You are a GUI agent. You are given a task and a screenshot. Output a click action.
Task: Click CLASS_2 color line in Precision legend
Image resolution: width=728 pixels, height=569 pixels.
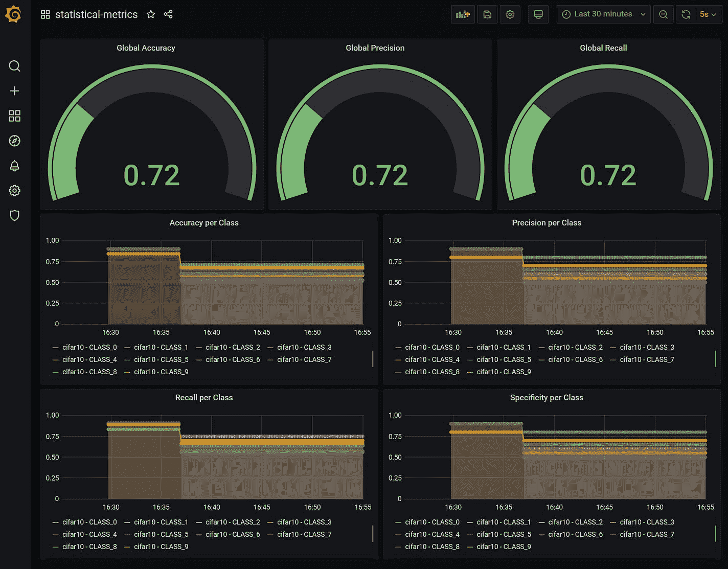[x=541, y=348]
